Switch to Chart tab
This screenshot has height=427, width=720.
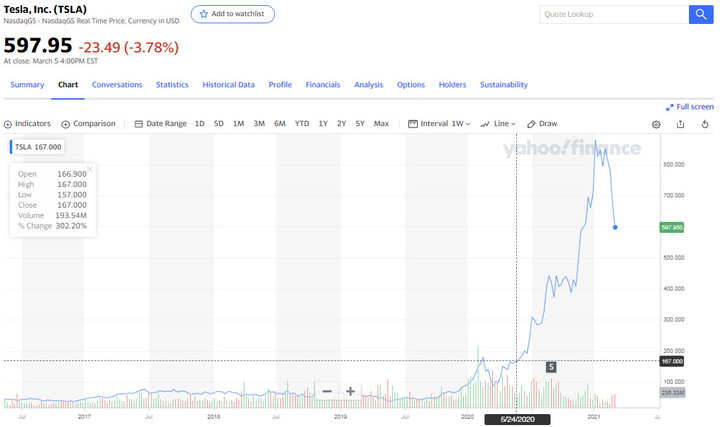coord(68,85)
